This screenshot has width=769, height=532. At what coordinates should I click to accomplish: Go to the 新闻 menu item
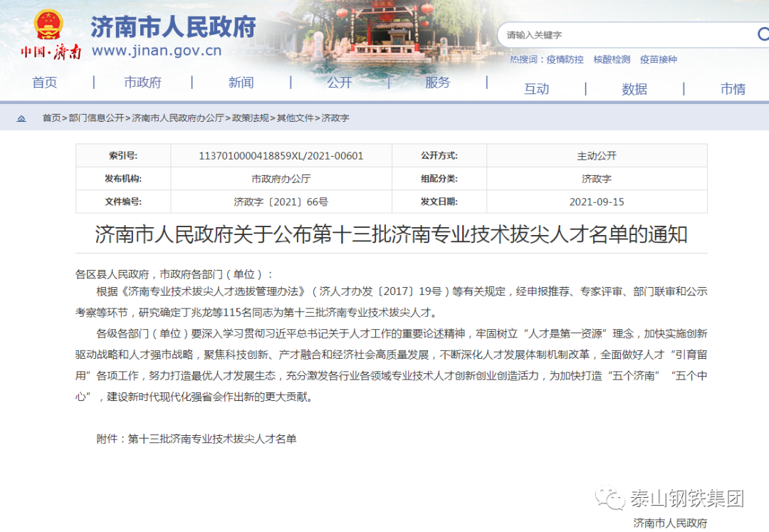241,83
